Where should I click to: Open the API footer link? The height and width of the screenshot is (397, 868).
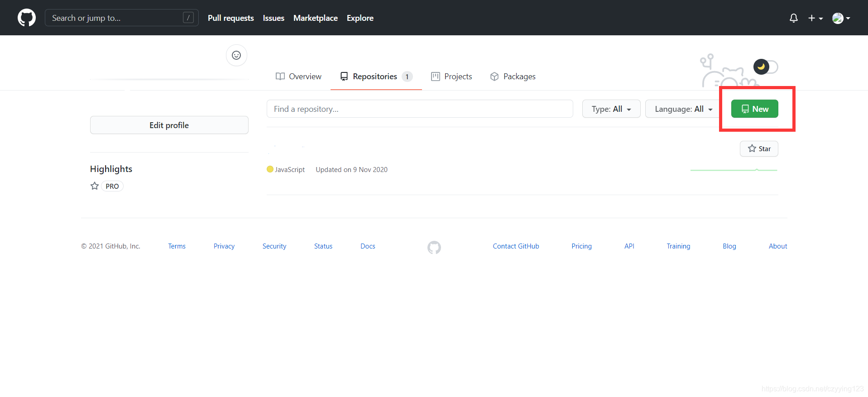click(x=629, y=246)
